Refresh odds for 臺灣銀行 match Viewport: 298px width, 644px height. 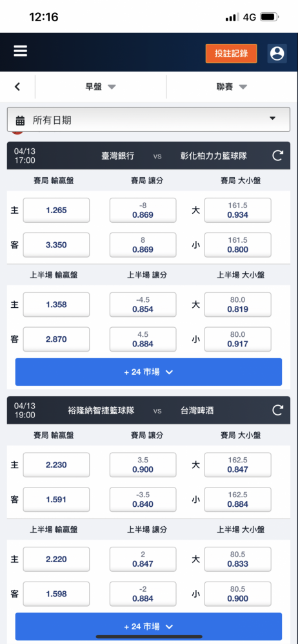(278, 156)
